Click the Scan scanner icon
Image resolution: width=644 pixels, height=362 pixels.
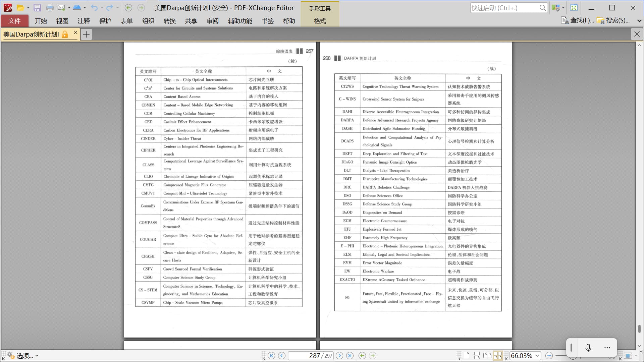click(77, 8)
